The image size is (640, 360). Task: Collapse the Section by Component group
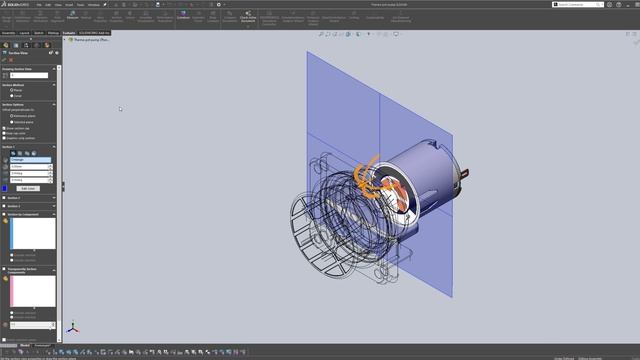click(54, 214)
